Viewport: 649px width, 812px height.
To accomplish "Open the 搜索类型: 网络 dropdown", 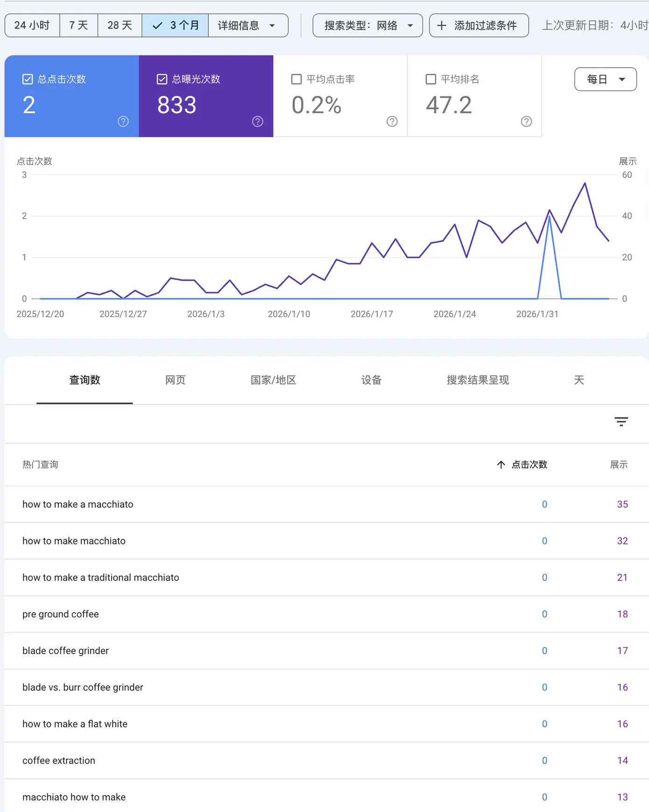I will tap(367, 25).
